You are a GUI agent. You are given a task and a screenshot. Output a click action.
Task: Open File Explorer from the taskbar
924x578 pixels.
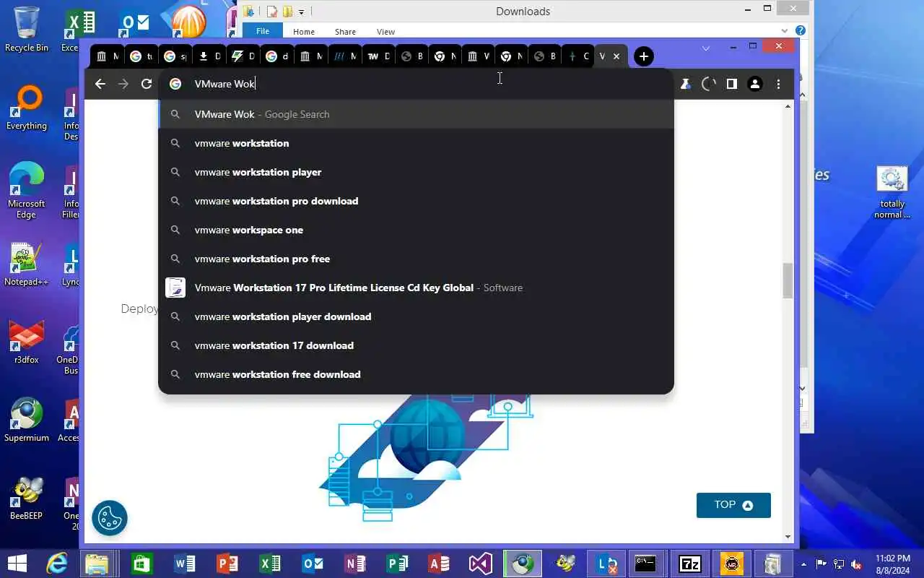pos(97,564)
